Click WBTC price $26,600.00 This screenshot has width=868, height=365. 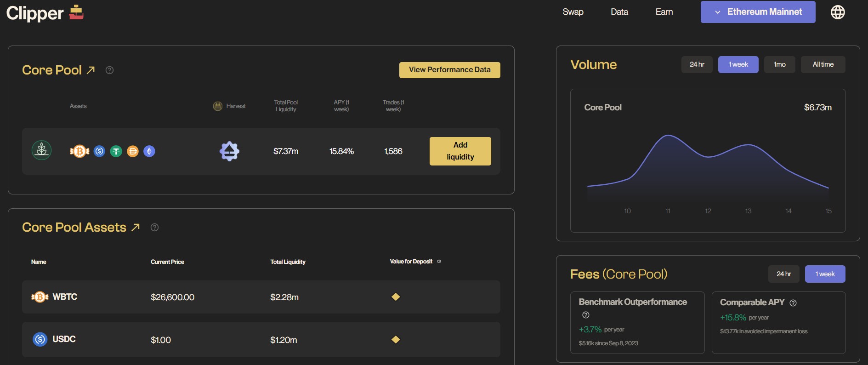(172, 297)
